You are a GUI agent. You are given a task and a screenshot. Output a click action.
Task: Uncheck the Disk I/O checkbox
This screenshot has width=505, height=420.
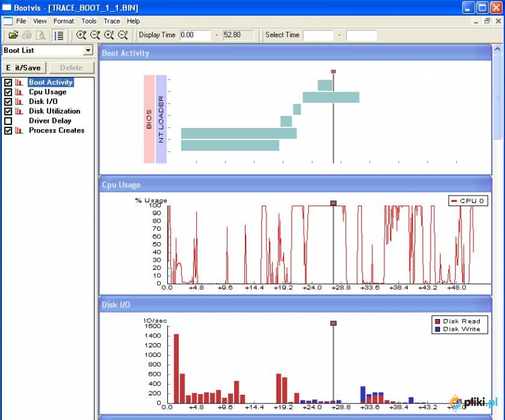point(8,102)
